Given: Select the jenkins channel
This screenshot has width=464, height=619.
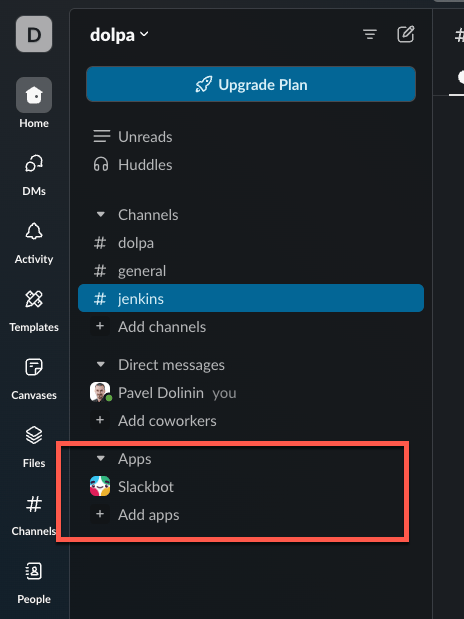Looking at the screenshot, I should tap(251, 298).
